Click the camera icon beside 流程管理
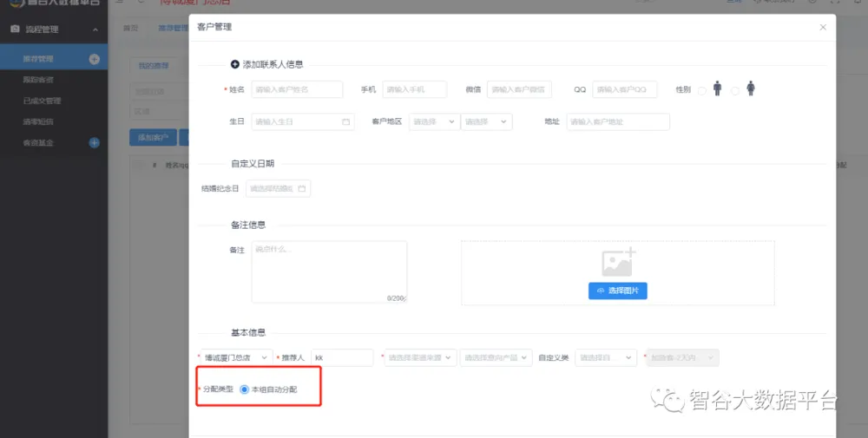868x438 pixels. point(15,29)
